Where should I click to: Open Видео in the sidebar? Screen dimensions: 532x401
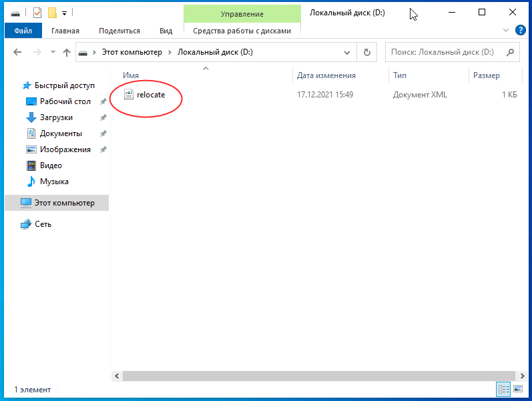51,165
